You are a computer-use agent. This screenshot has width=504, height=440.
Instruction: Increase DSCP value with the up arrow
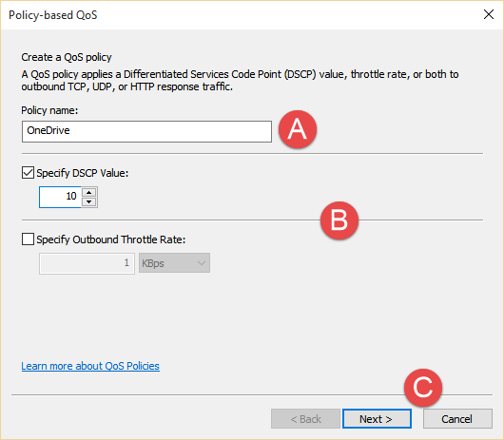(x=89, y=192)
